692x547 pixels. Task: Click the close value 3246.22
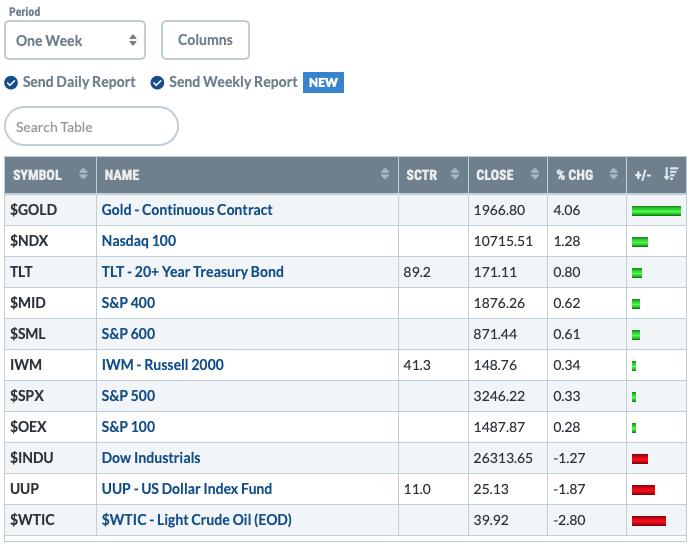coord(499,396)
